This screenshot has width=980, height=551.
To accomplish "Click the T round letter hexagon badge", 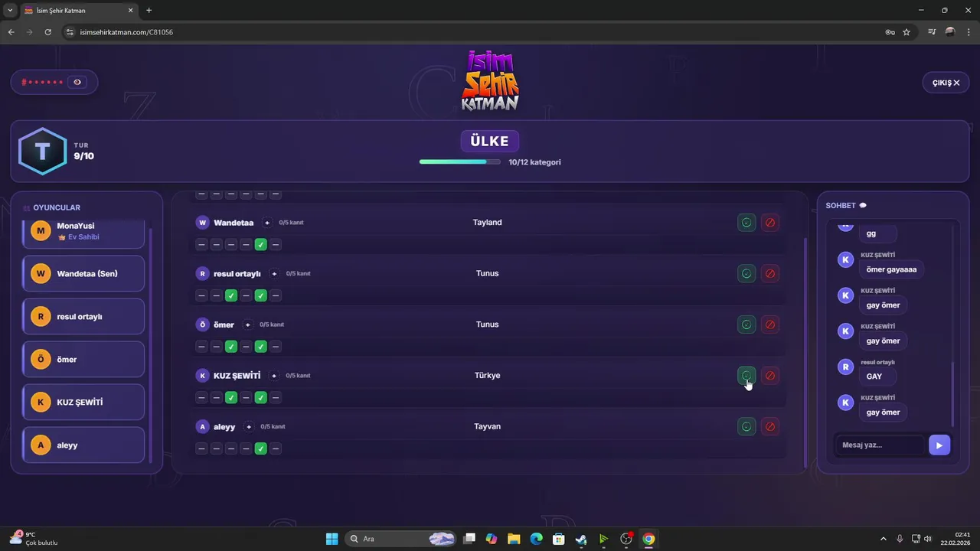I will (x=42, y=152).
